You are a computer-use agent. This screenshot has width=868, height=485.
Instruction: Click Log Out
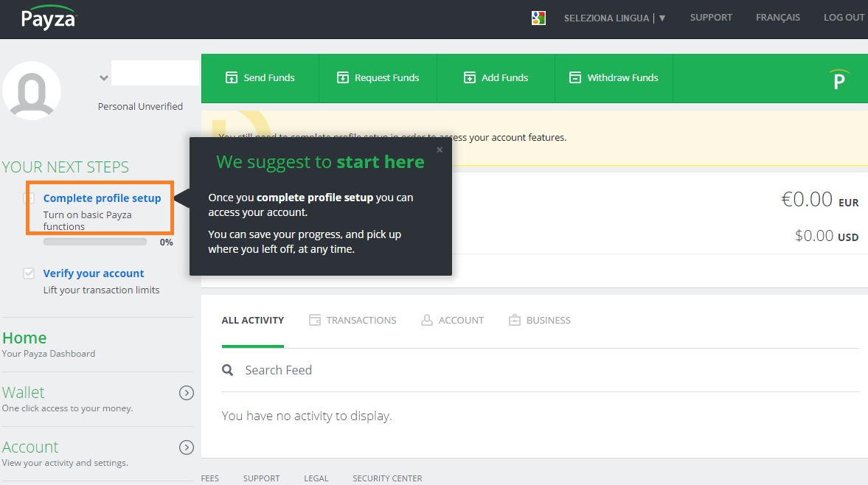844,18
